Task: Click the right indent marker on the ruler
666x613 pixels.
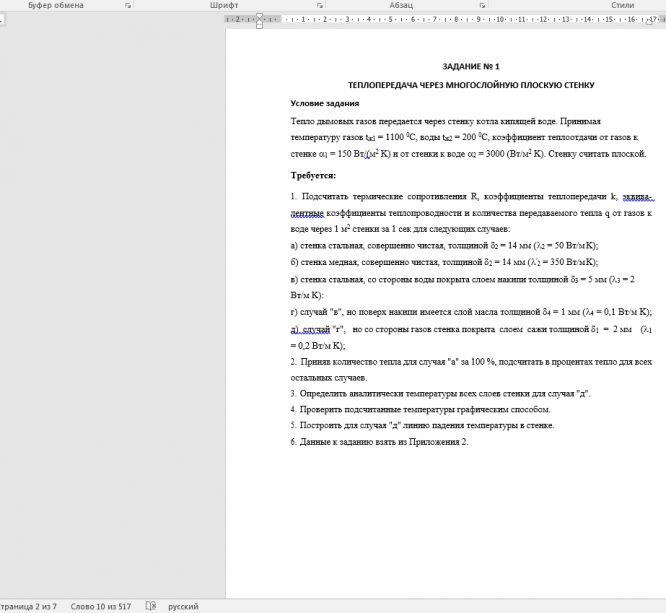Action: [x=649, y=22]
